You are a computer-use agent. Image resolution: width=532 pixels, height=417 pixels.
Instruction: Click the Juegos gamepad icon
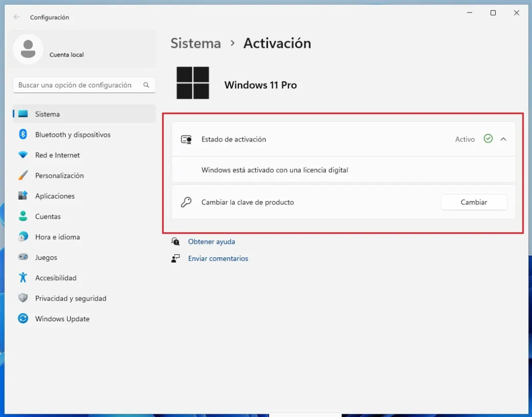pyautogui.click(x=23, y=257)
